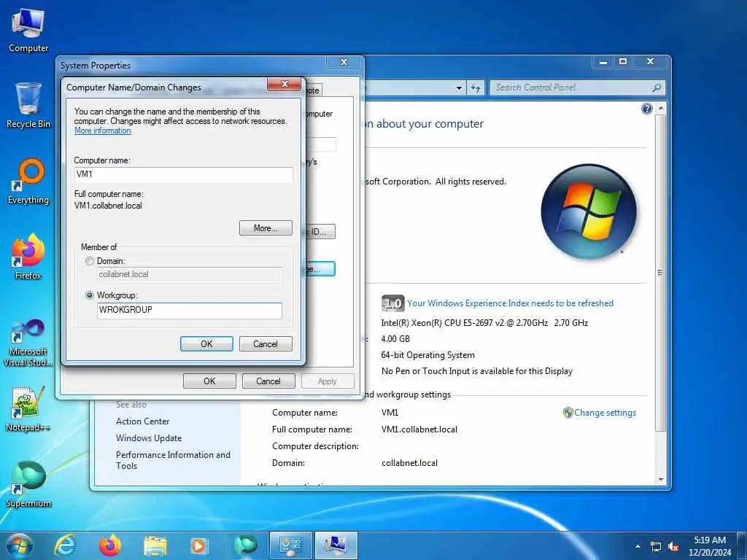Screen dimensions: 747x560
Task: Open Performance Information and Tools link
Action: click(x=173, y=460)
